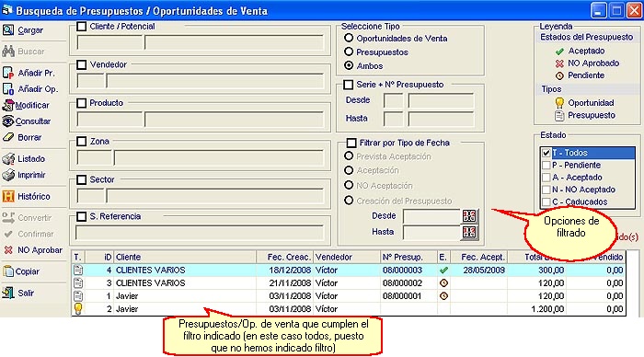This screenshot has height=357, width=644.
Task: Open Histórico via its H icon
Action: [8, 196]
